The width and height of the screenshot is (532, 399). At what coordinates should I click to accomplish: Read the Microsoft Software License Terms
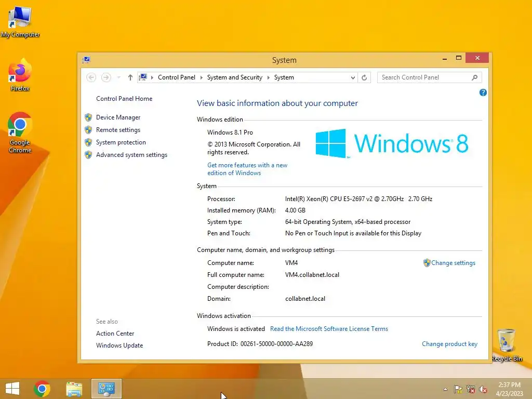pyautogui.click(x=329, y=329)
